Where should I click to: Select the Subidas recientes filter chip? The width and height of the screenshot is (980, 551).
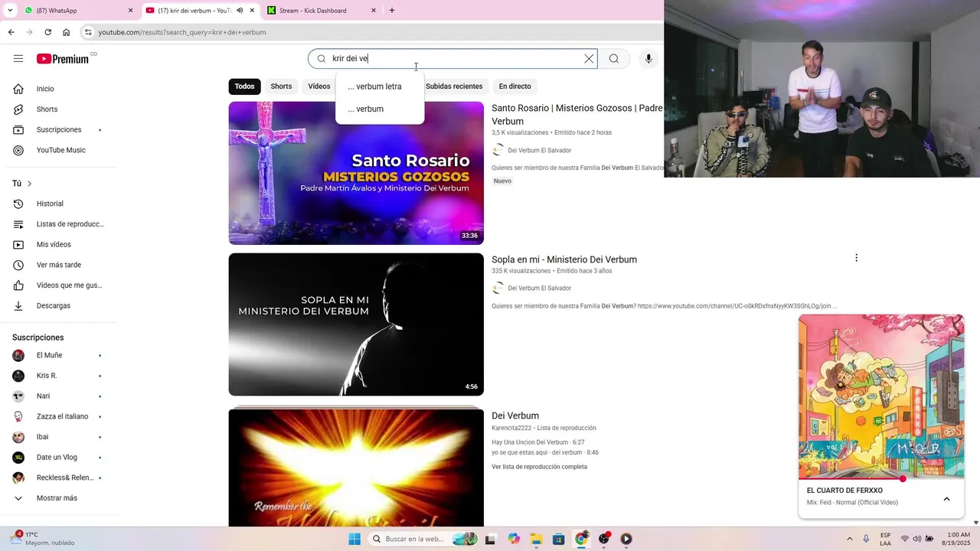click(x=454, y=86)
